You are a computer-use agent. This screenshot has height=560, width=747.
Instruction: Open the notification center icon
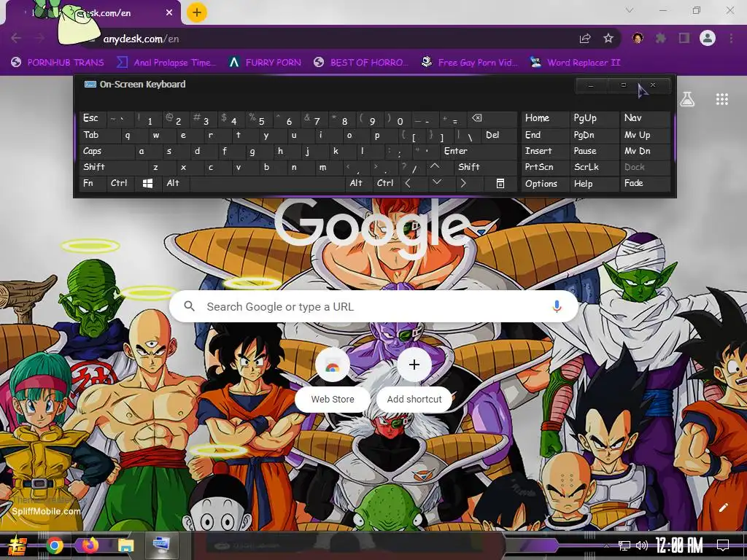(x=723, y=545)
